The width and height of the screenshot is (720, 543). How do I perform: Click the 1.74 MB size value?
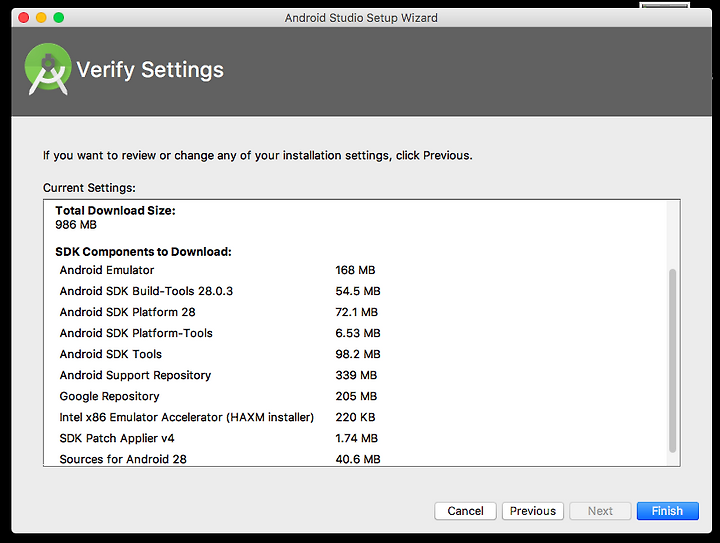(x=356, y=438)
